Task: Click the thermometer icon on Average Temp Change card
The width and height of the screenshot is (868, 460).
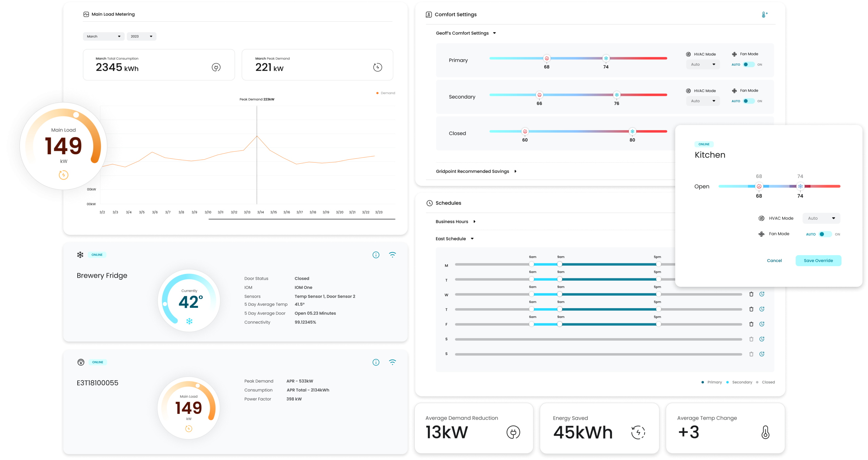Action: pyautogui.click(x=765, y=432)
